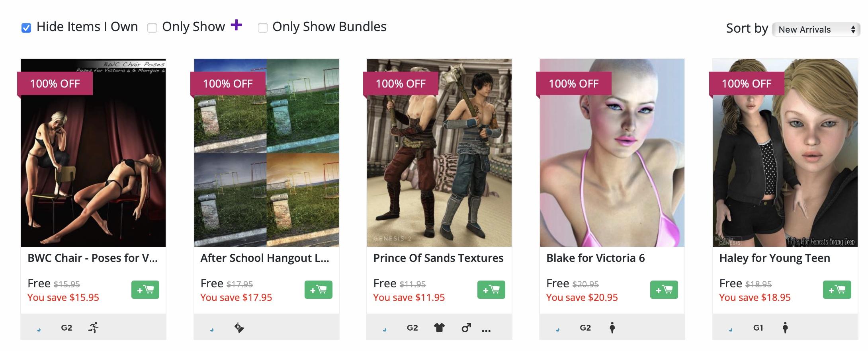
Task: Click the poses running-figure icon under BWC Chair
Action: pos(94,328)
